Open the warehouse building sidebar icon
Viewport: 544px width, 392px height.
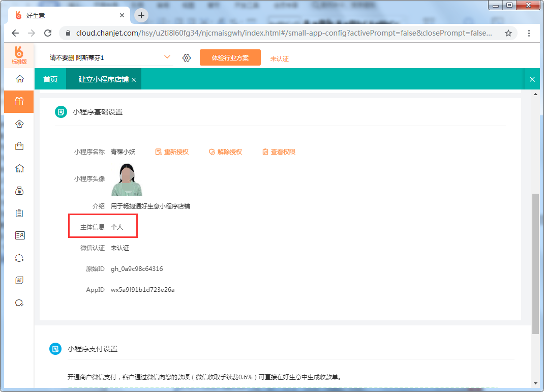pyautogui.click(x=19, y=169)
